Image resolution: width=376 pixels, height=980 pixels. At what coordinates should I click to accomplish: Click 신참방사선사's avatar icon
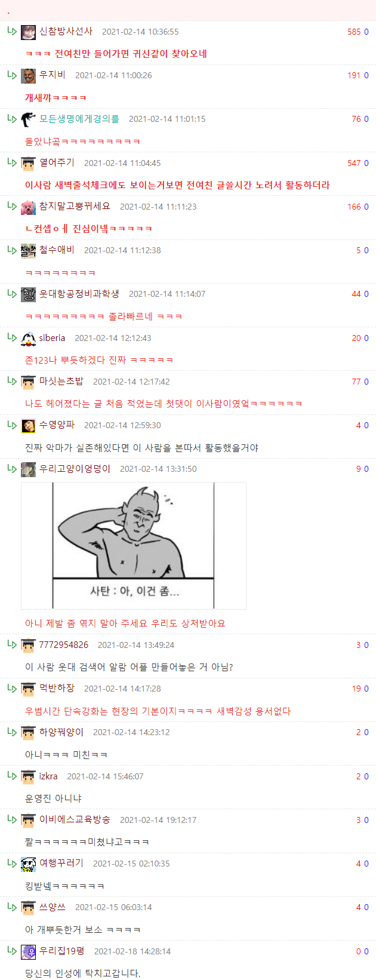[x=28, y=32]
